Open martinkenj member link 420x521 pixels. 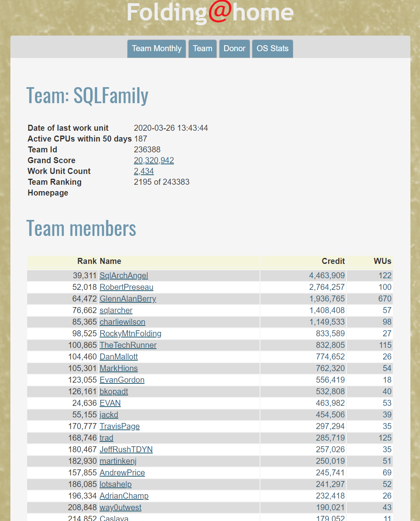click(x=118, y=461)
